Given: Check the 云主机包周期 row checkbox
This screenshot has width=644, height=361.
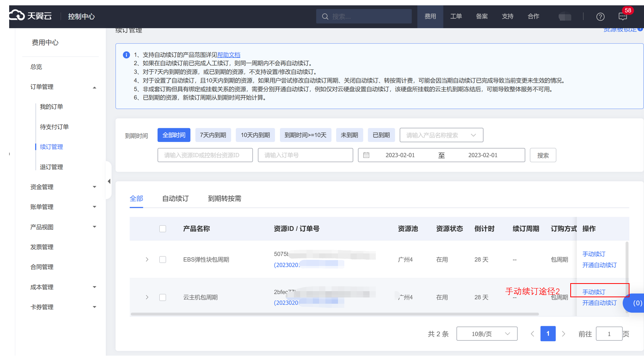Looking at the screenshot, I should 163,297.
